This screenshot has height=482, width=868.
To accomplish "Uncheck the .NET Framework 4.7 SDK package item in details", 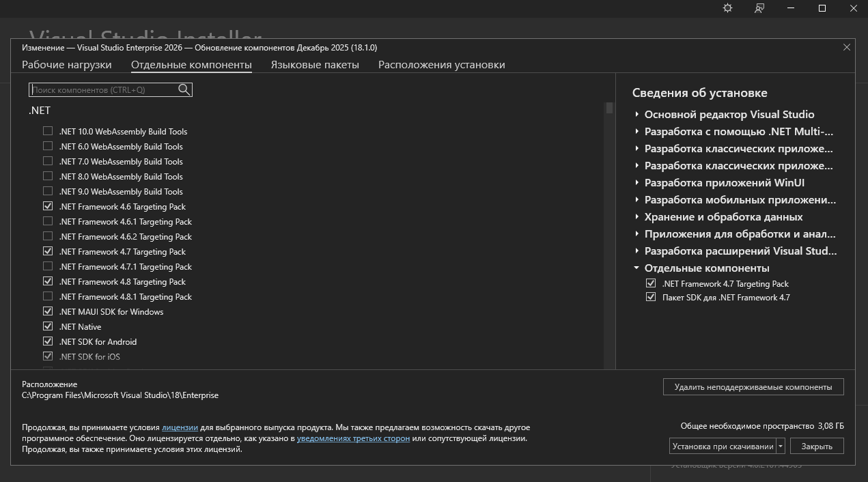I will (x=651, y=297).
